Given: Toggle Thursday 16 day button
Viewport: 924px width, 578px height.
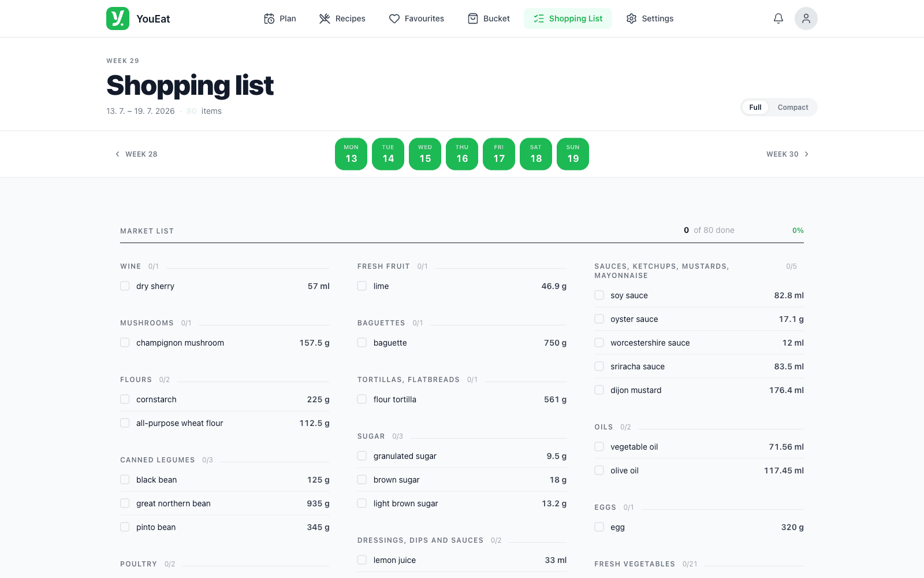Looking at the screenshot, I should coord(462,154).
